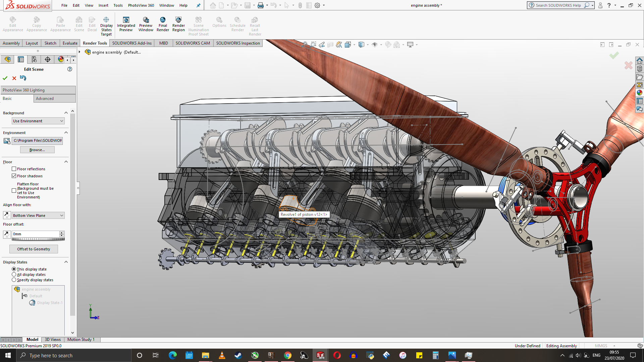Cancel Edit Scene with red X

pos(14,78)
